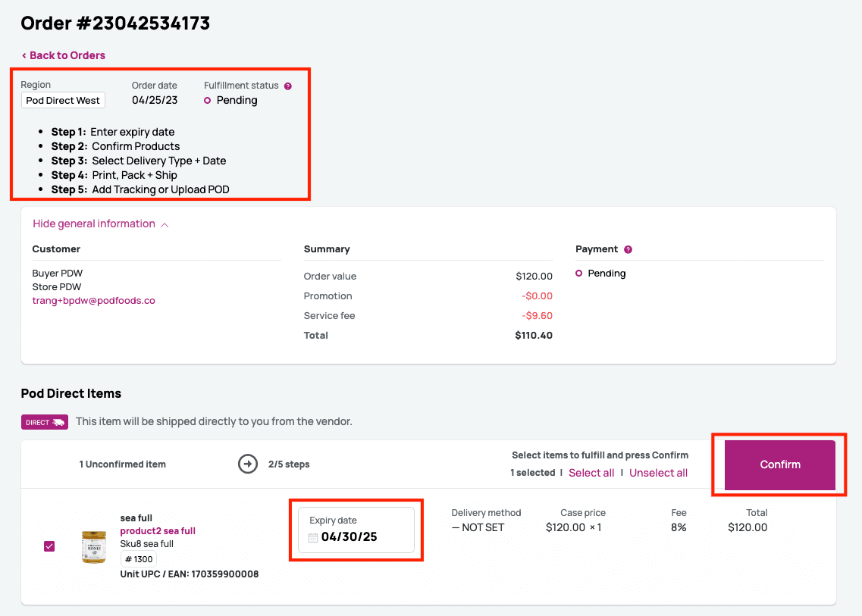
Task: Click the Sku8 sea full text
Action: pyautogui.click(x=147, y=544)
